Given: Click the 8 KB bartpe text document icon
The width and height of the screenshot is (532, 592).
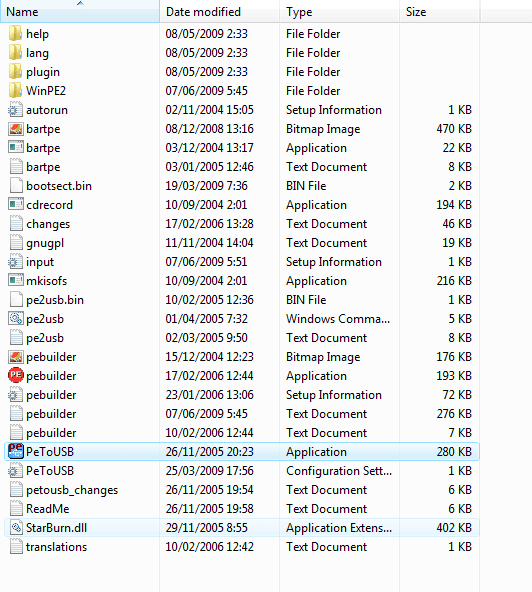Looking at the screenshot, I should point(15,166).
